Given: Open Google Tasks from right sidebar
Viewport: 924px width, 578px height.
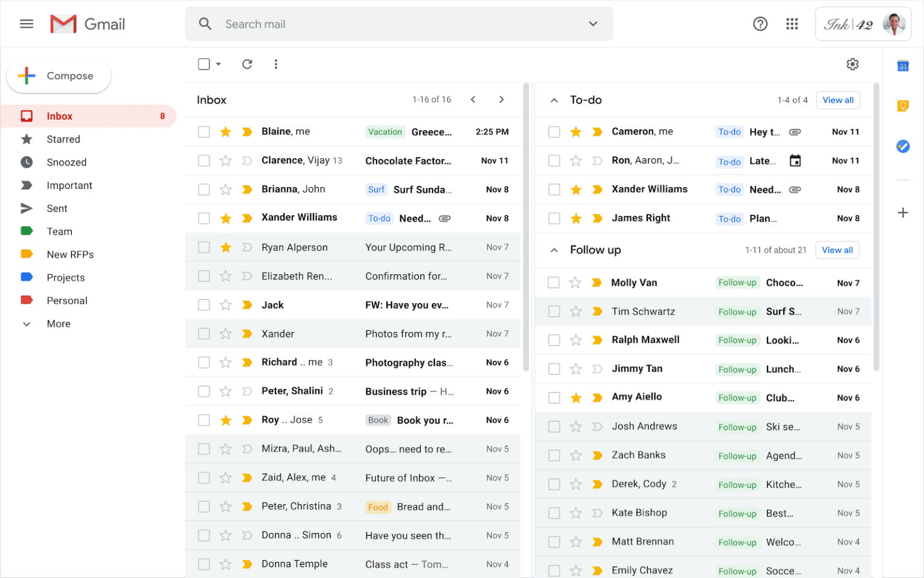Looking at the screenshot, I should pos(903,146).
